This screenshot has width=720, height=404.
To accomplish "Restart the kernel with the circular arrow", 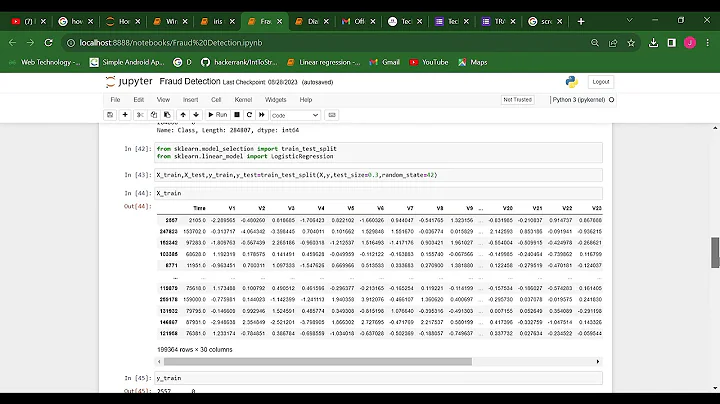I will [x=249, y=115].
